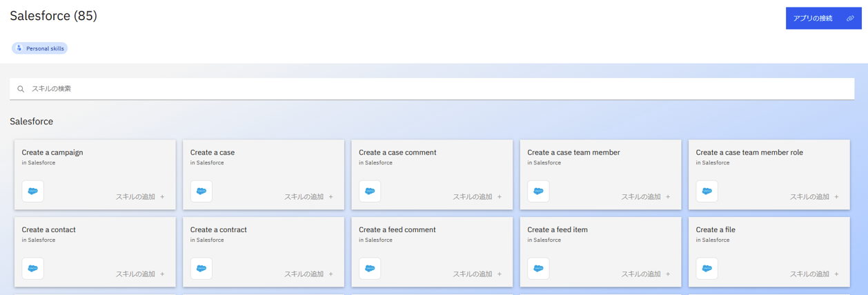Click the Create a feed comment title
This screenshot has height=295, width=868.
[397, 230]
